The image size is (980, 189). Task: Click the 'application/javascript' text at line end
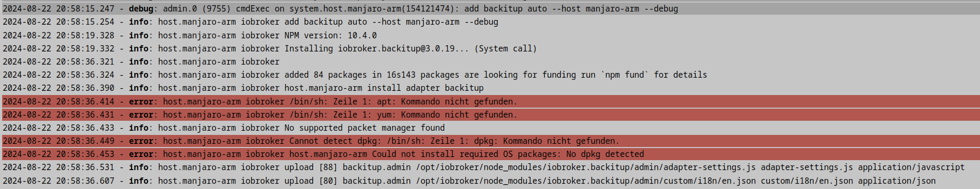point(911,167)
